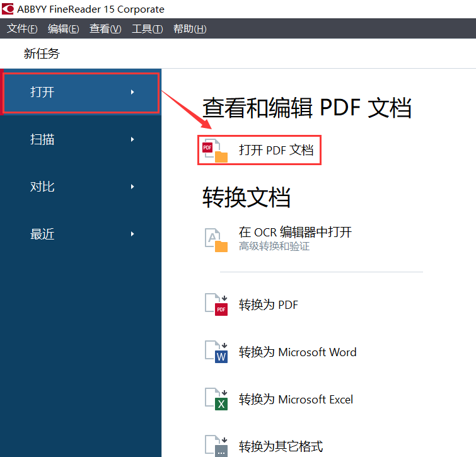
Task: Click the 查看和编辑 PDF 文档 heading
Action: (307, 108)
